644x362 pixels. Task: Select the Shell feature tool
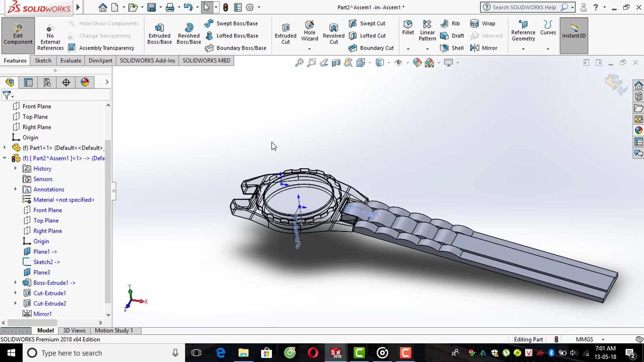click(x=452, y=48)
